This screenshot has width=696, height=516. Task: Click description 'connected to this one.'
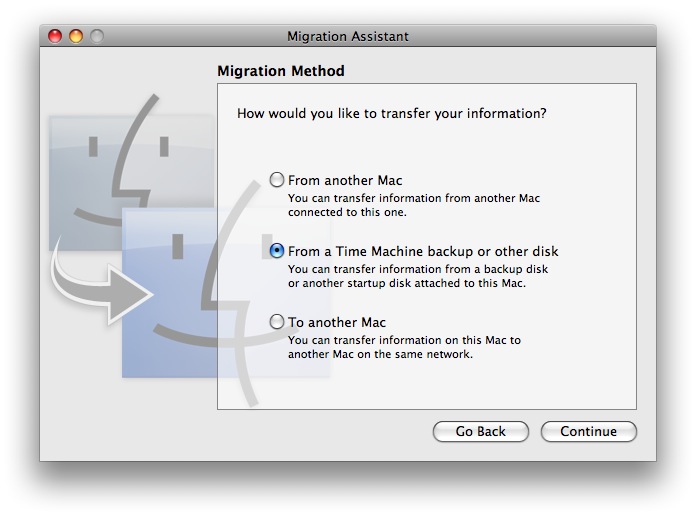(x=347, y=212)
